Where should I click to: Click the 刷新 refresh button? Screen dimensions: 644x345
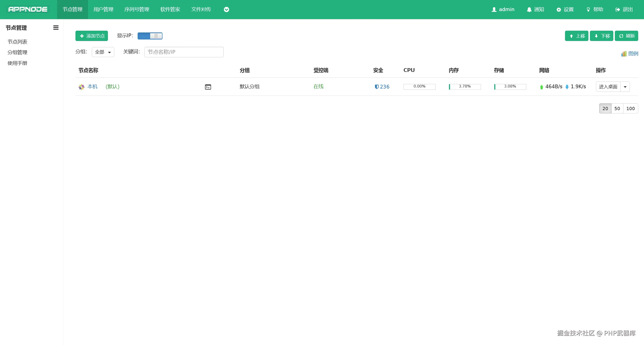pos(626,36)
